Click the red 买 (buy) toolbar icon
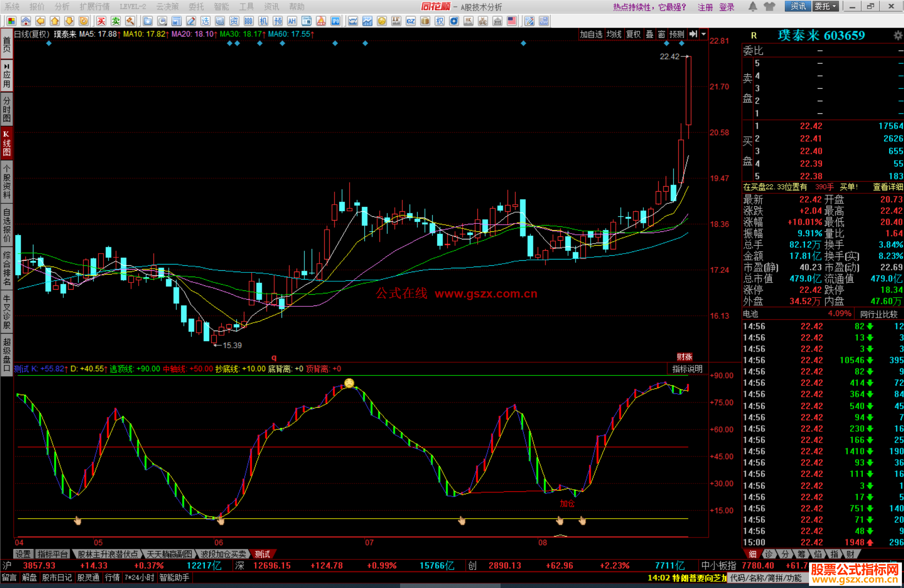904x588 pixels. 101,21
